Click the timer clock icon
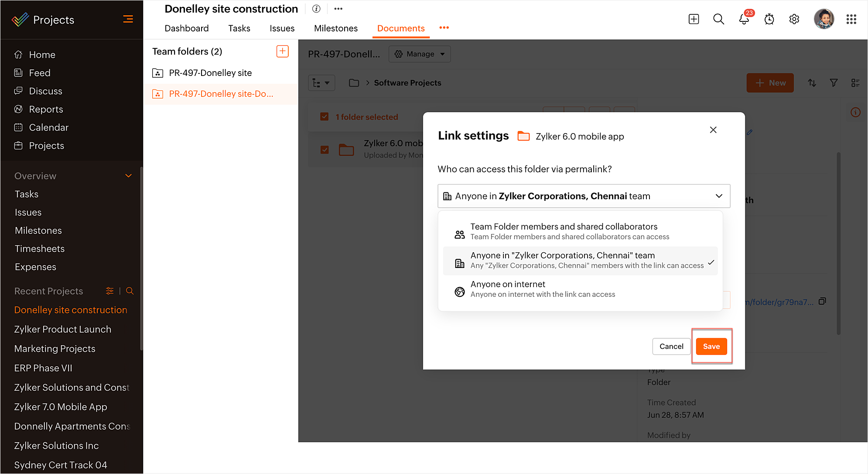 (769, 20)
